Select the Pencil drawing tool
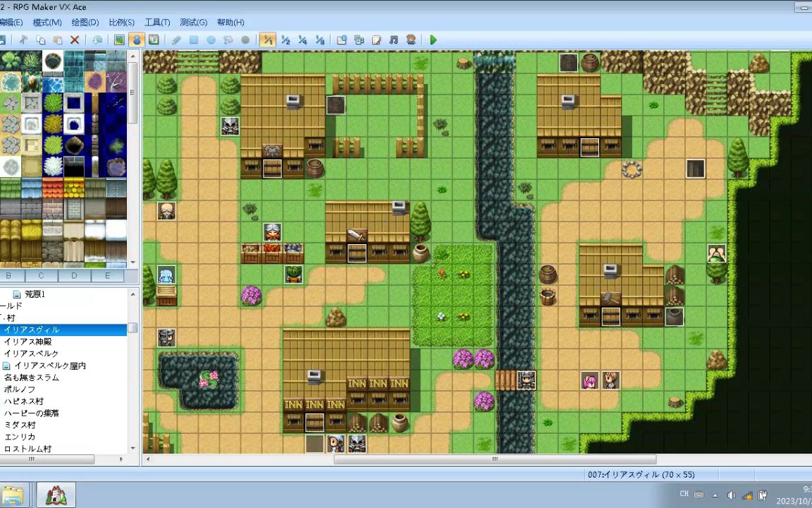Screen dimensions: 812x508 point(176,40)
